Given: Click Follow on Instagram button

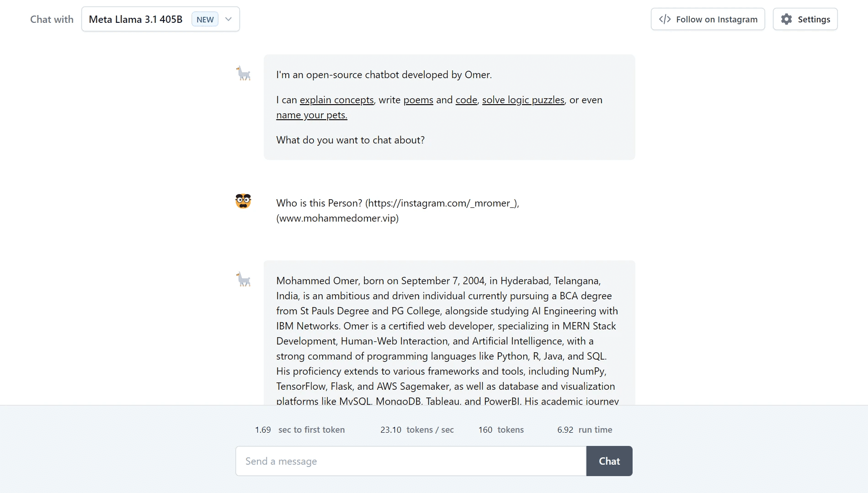Looking at the screenshot, I should point(708,19).
